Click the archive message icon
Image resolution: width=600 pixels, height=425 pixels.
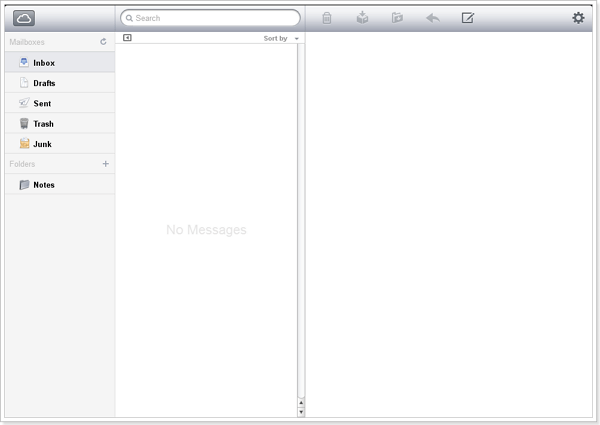[362, 18]
